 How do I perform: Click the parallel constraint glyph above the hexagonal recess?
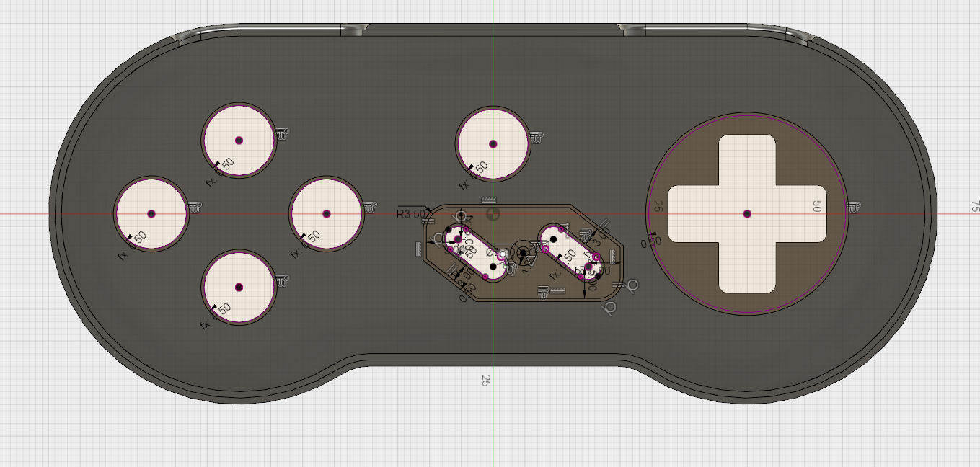[x=489, y=198]
